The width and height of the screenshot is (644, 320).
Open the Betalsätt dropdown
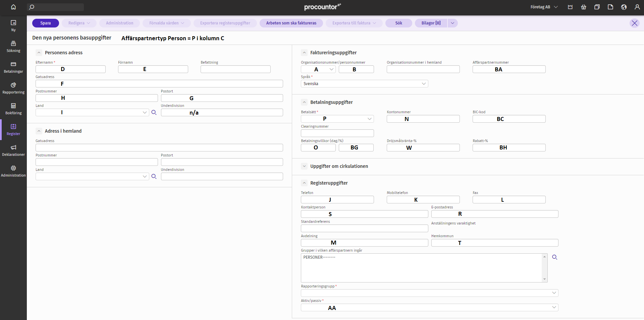coord(337,119)
